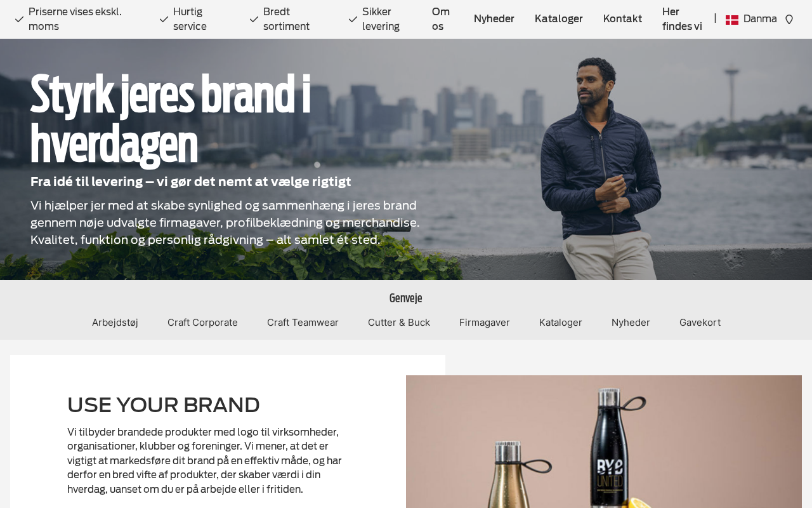
Task: Select Kontakt in the header
Action: coord(622,19)
